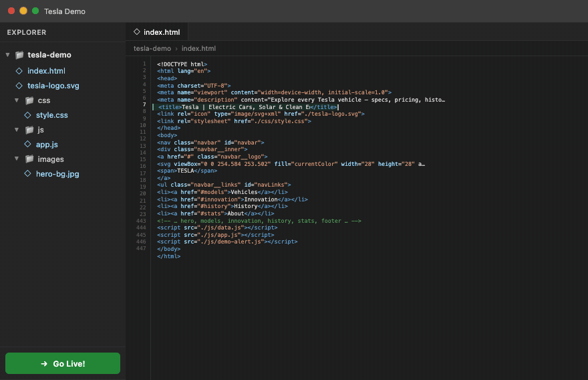Image resolution: width=588 pixels, height=380 pixels.
Task: Click the diamond icon beside style.css
Action: point(28,115)
